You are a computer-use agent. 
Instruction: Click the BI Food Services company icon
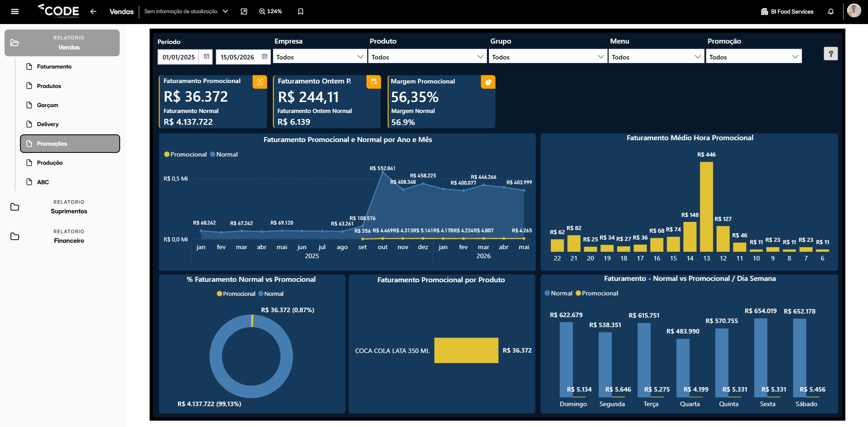pyautogui.click(x=765, y=11)
